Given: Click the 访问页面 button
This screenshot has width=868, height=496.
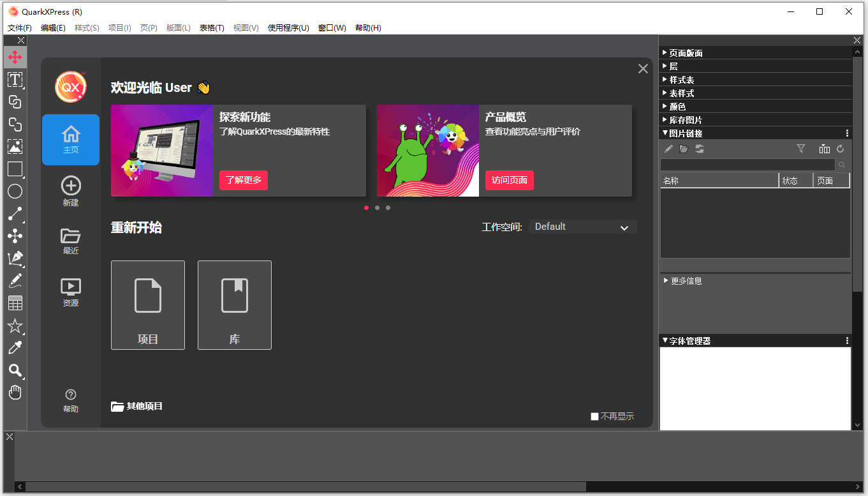Looking at the screenshot, I should coord(509,180).
